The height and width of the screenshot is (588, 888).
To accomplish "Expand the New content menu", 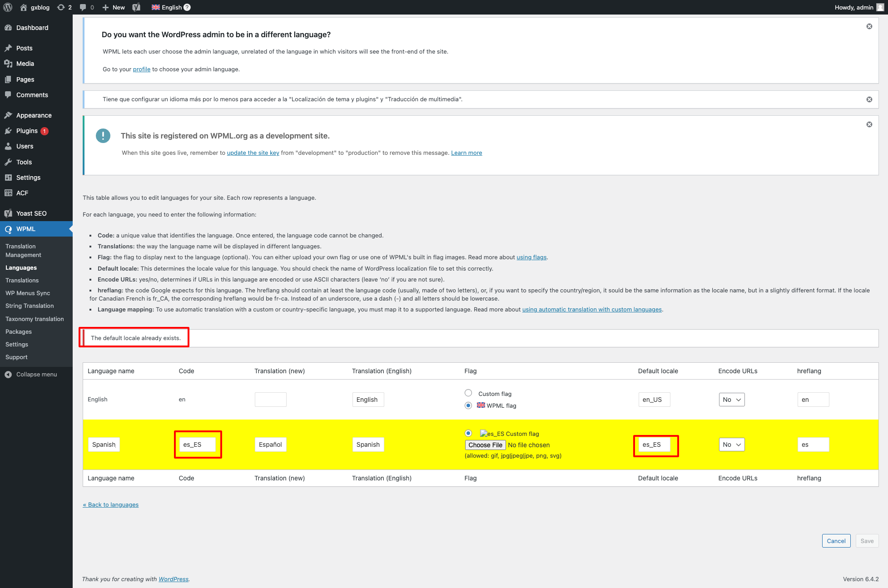I will 114,7.
